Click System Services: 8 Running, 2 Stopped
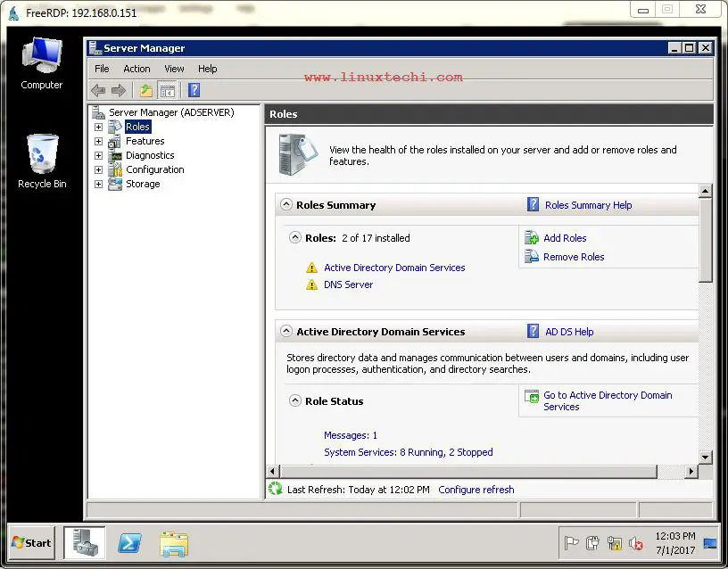This screenshot has height=569, width=728. pos(408,452)
